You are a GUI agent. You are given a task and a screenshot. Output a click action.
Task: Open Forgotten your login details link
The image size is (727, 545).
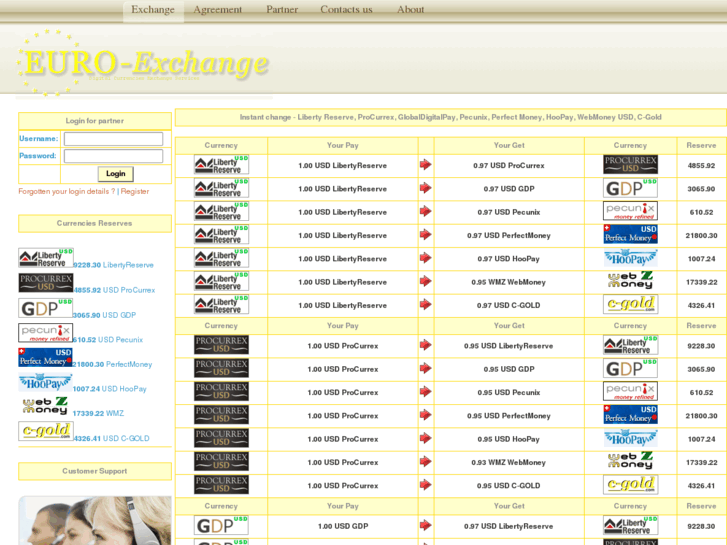click(67, 192)
